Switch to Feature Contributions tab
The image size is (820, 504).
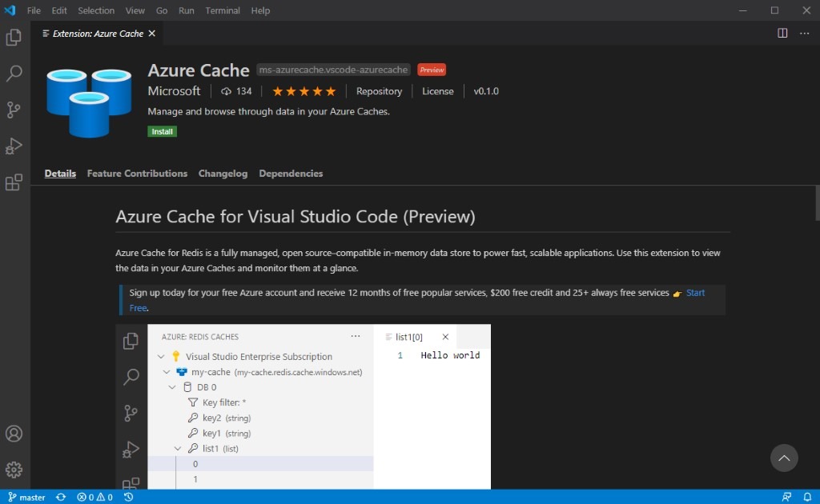click(x=137, y=174)
